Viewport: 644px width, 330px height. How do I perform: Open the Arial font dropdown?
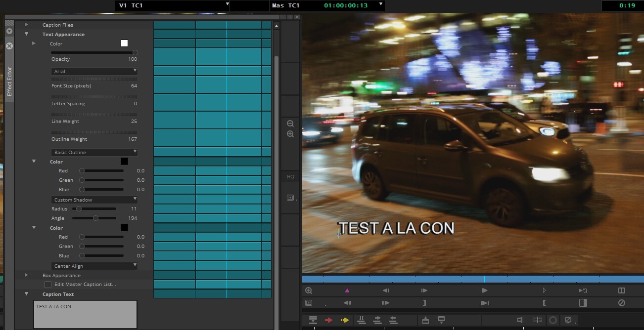coord(94,71)
